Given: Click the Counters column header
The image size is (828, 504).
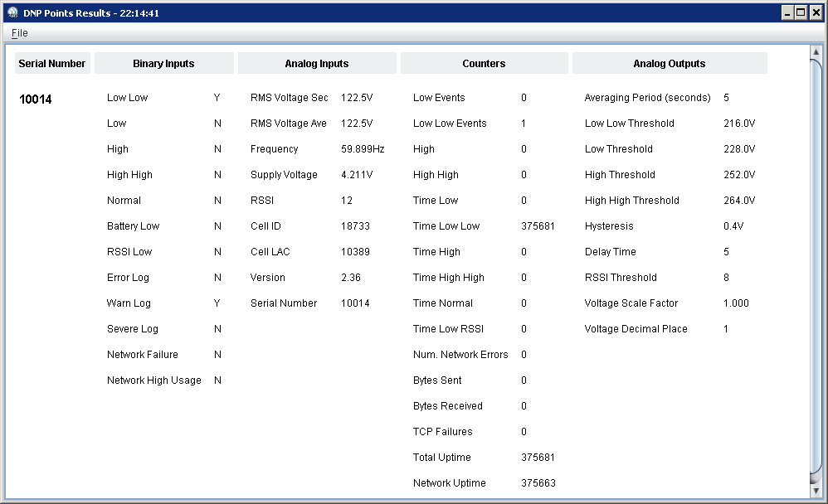Looking at the screenshot, I should tap(484, 63).
